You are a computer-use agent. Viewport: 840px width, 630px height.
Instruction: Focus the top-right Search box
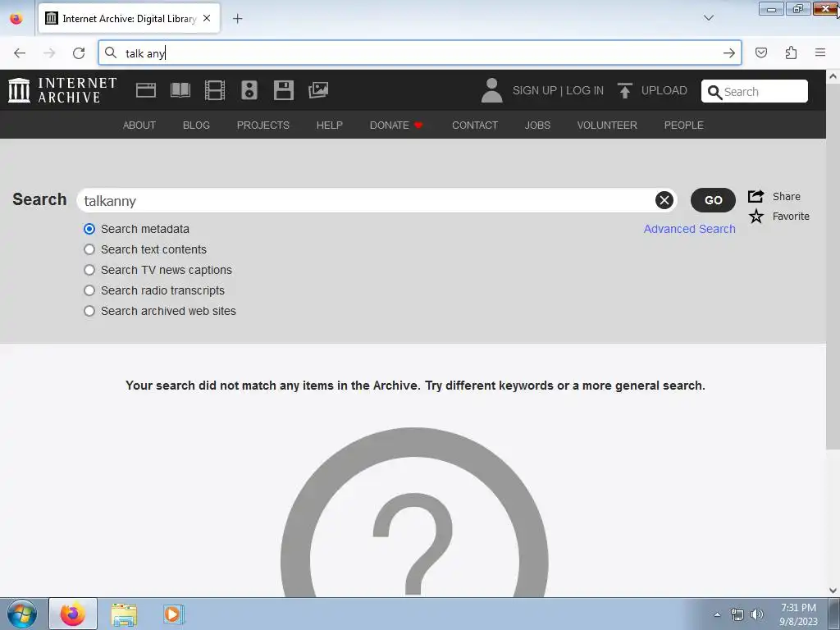coord(755,91)
